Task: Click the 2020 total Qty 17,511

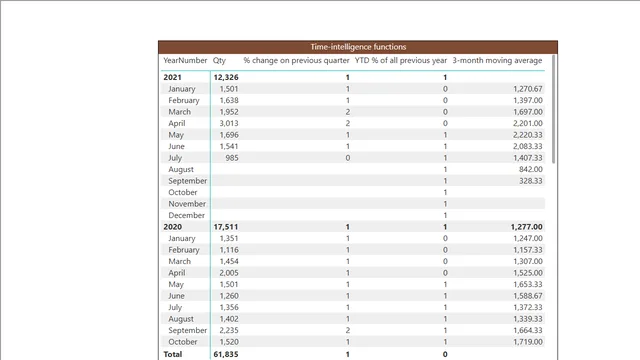Action: pyautogui.click(x=226, y=227)
